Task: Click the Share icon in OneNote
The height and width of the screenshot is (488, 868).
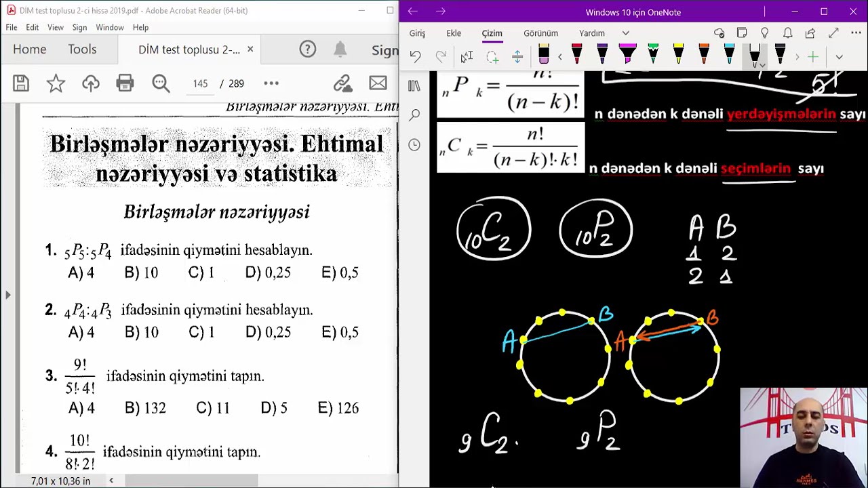Action: coord(810,33)
